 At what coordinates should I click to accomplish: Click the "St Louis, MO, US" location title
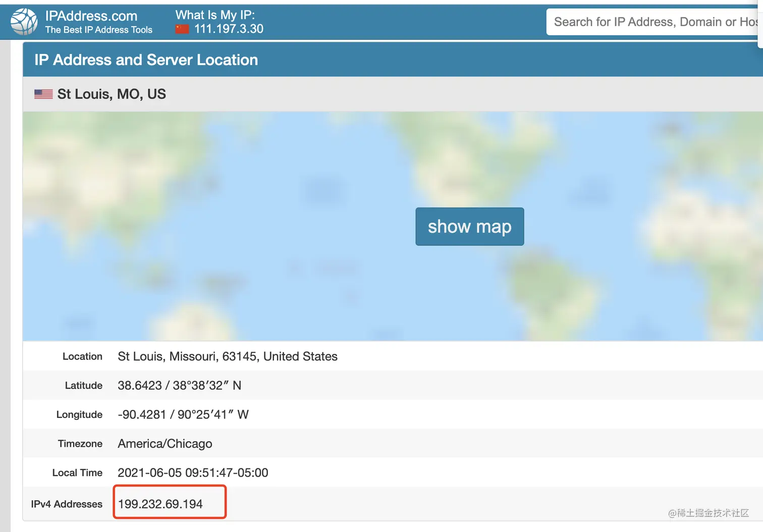click(112, 94)
